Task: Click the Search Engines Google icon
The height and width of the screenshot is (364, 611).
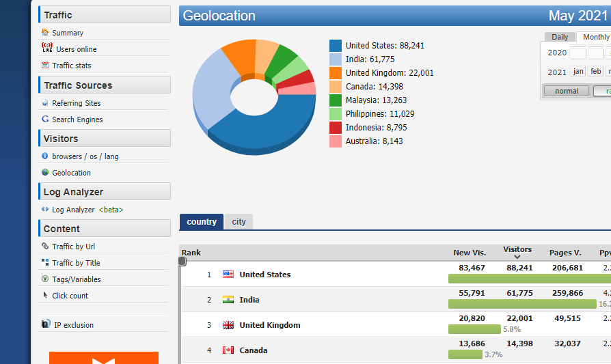Action: pyautogui.click(x=45, y=120)
